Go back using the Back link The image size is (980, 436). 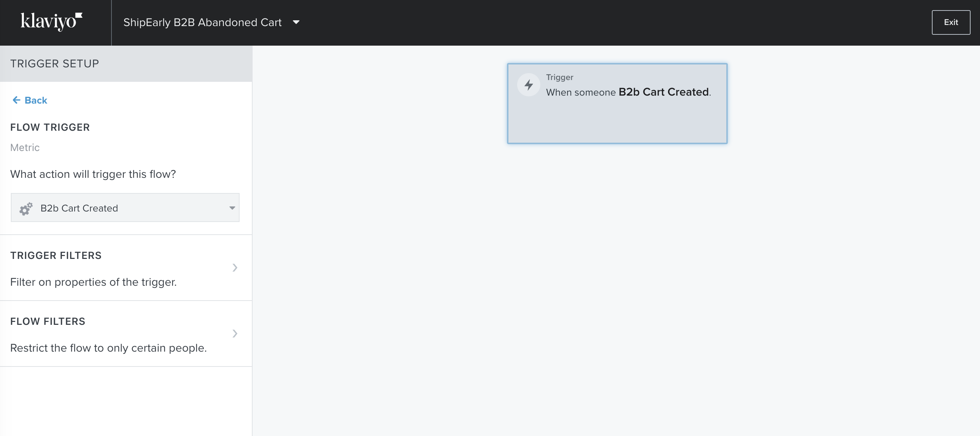pos(36,100)
